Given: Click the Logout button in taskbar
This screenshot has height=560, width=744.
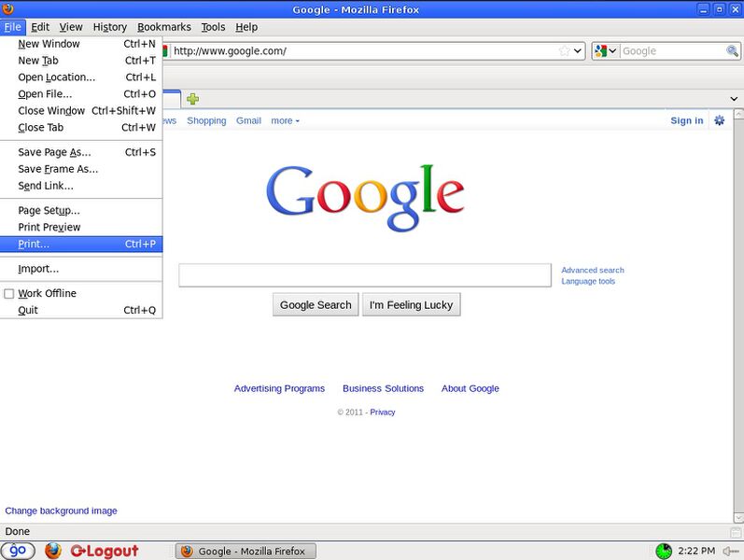Looking at the screenshot, I should point(105,551).
